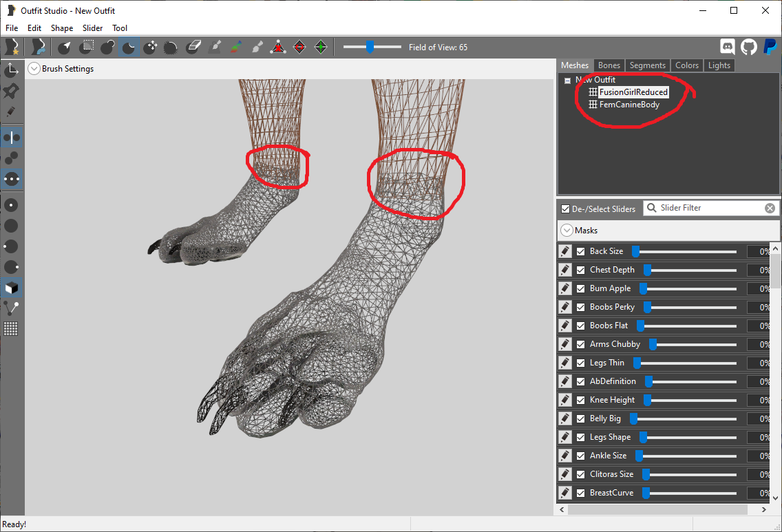Image resolution: width=782 pixels, height=532 pixels.
Task: Select the Smooth brush tool
Action: (x=171, y=47)
